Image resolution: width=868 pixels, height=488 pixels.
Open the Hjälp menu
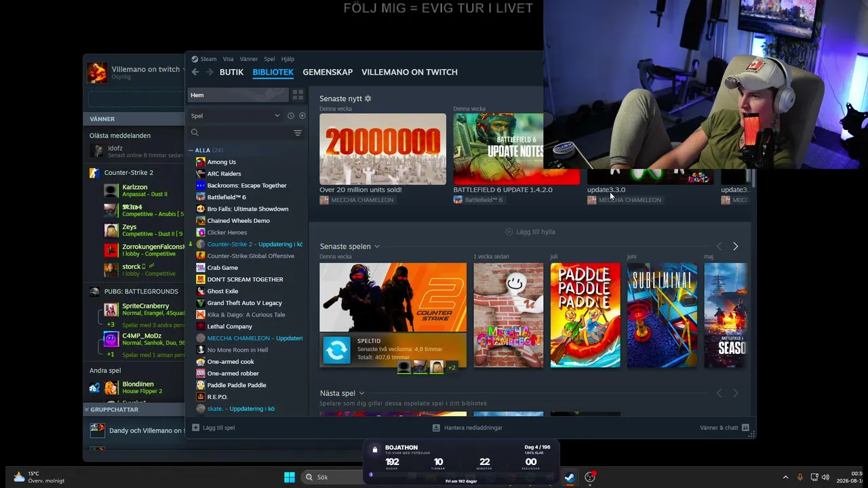pos(288,59)
